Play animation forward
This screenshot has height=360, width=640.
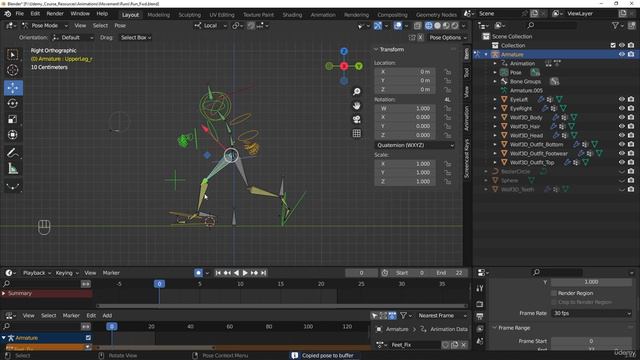click(245, 273)
